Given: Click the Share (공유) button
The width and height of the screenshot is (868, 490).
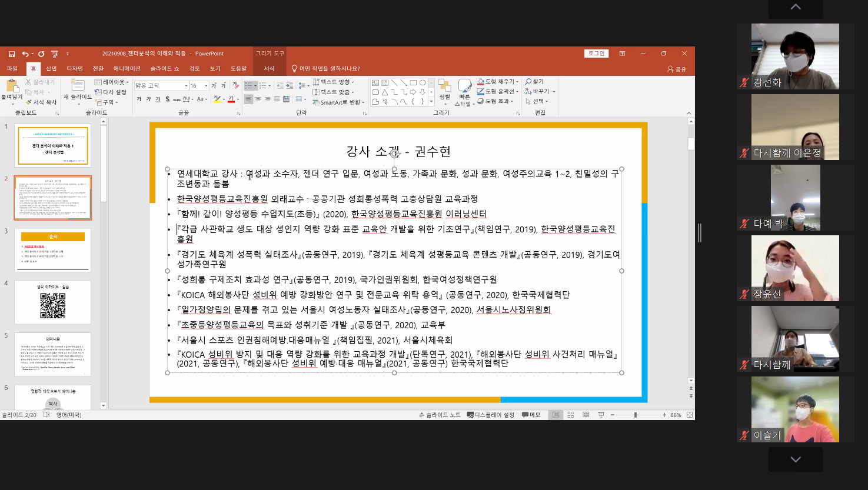Looking at the screenshot, I should click(x=677, y=69).
